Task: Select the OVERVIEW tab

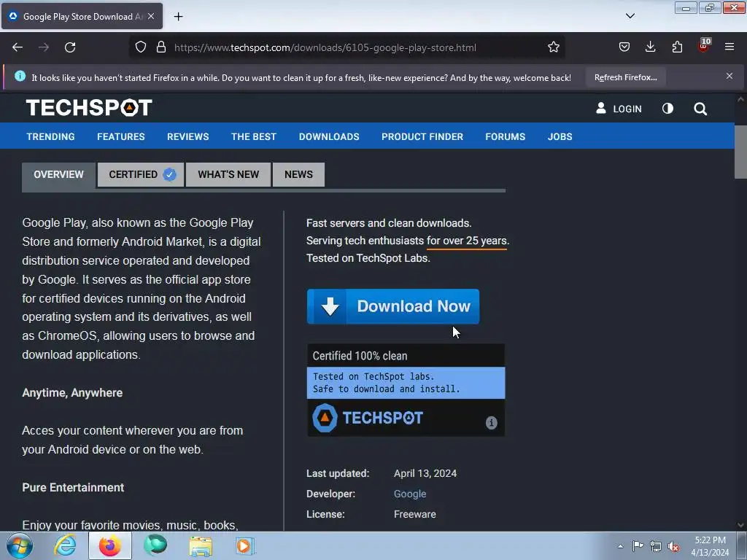Action: click(58, 175)
